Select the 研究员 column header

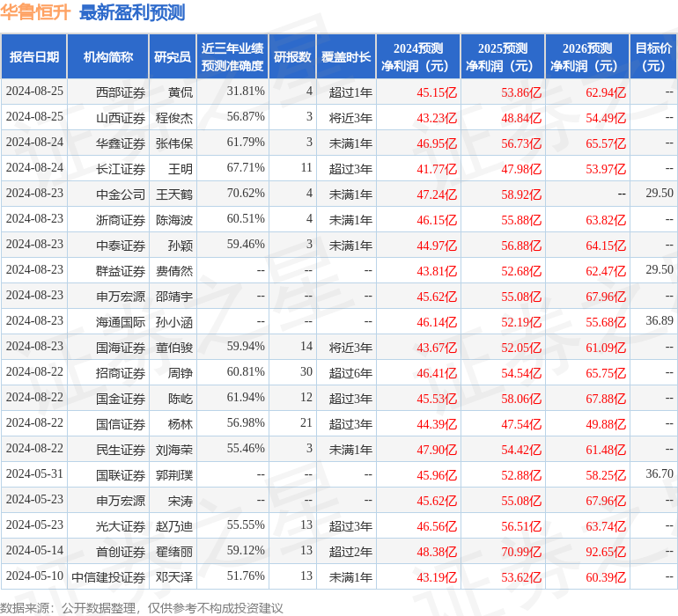(x=173, y=56)
